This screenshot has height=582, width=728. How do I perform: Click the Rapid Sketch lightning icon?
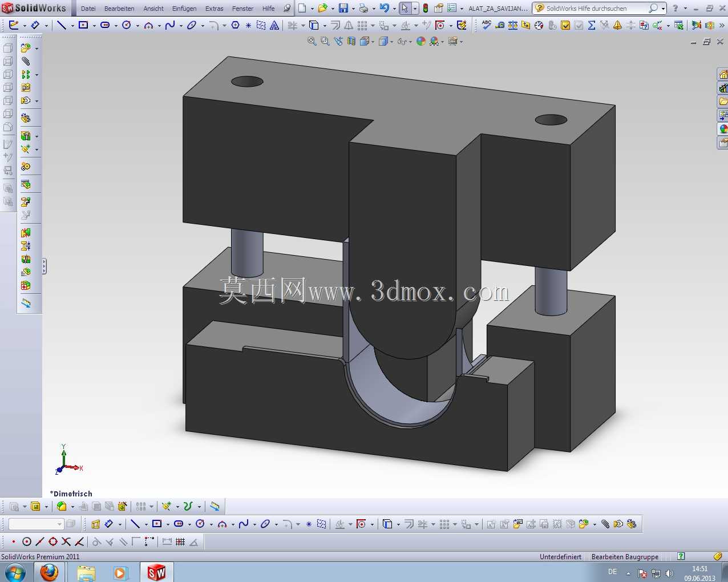(462, 26)
